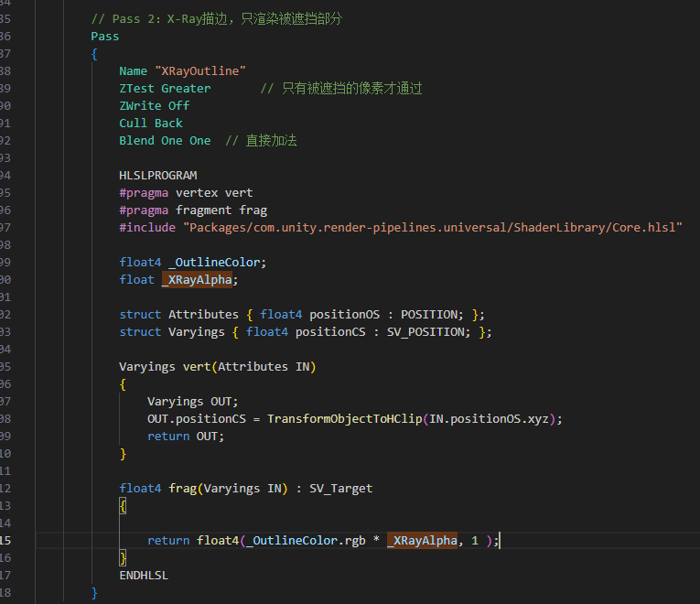Click the HLSLPROGRAM keyword

[157, 175]
